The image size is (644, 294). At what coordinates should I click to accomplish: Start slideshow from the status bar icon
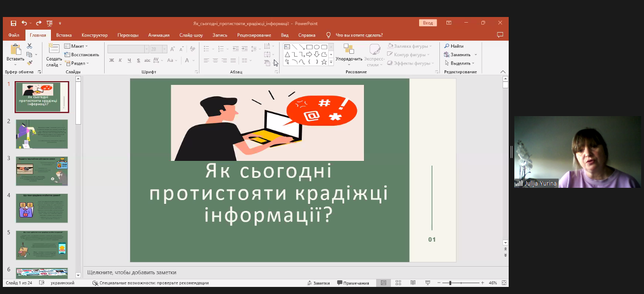click(428, 283)
